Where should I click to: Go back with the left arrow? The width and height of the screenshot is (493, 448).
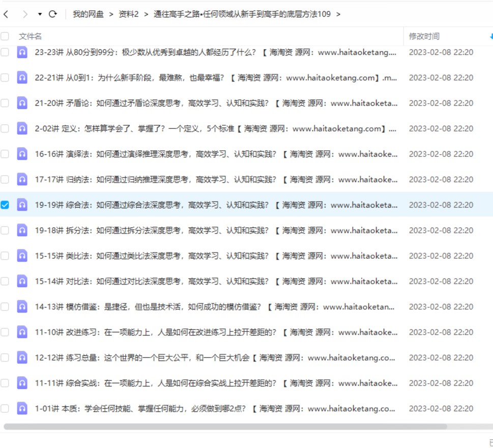tap(6, 14)
